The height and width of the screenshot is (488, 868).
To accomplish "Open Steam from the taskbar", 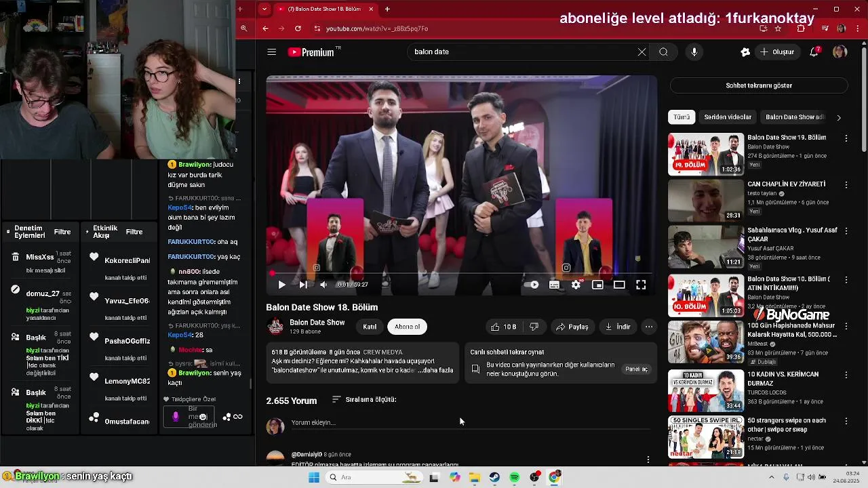I will tap(494, 477).
